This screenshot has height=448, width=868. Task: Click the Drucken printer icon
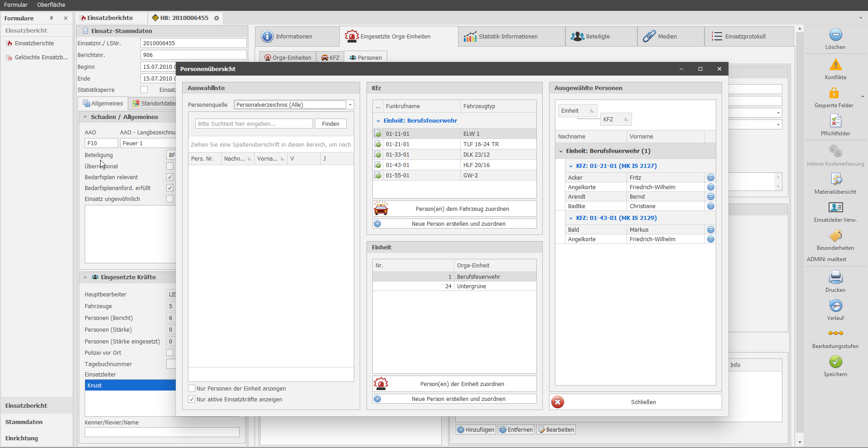point(835,277)
